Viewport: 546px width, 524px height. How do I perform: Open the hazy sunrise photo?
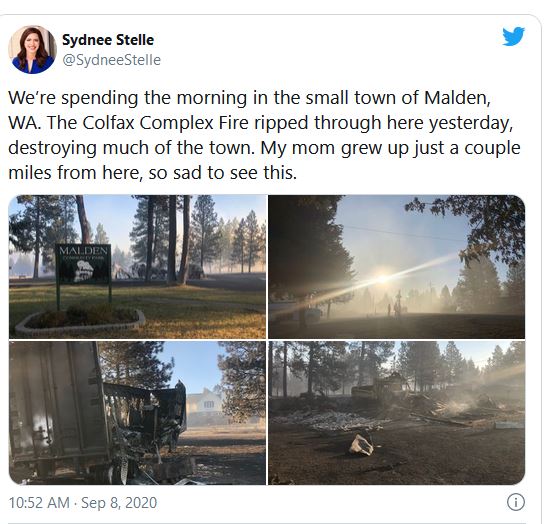[x=396, y=266]
